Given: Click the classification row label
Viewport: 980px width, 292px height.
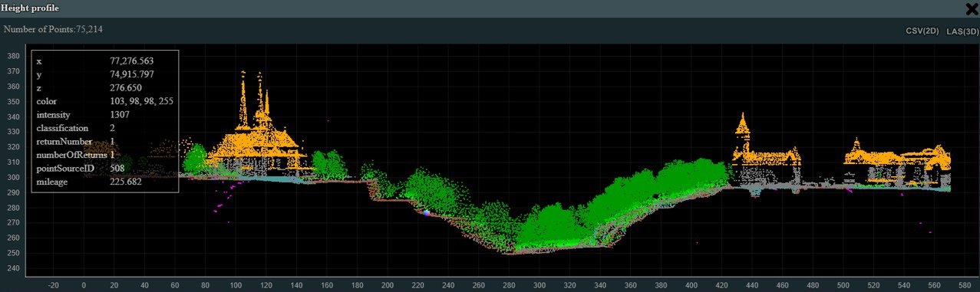Looking at the screenshot, I should coord(62,128).
